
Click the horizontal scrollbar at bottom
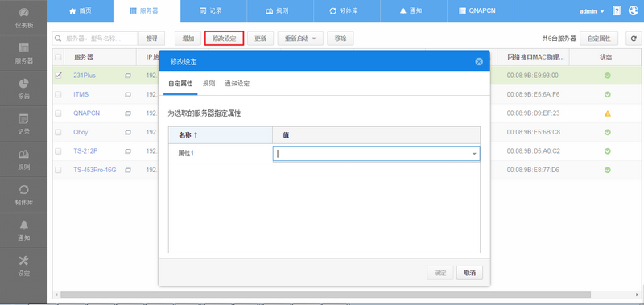[x=325, y=295]
